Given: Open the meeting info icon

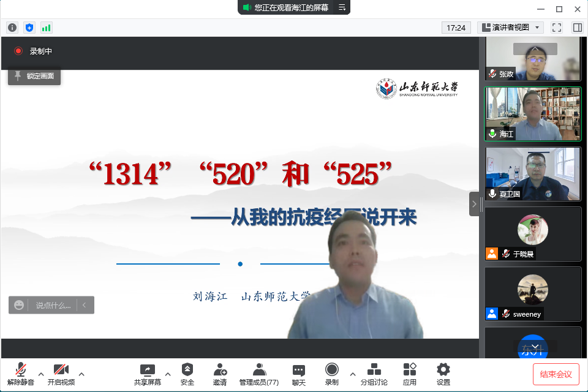Looking at the screenshot, I should [12, 28].
